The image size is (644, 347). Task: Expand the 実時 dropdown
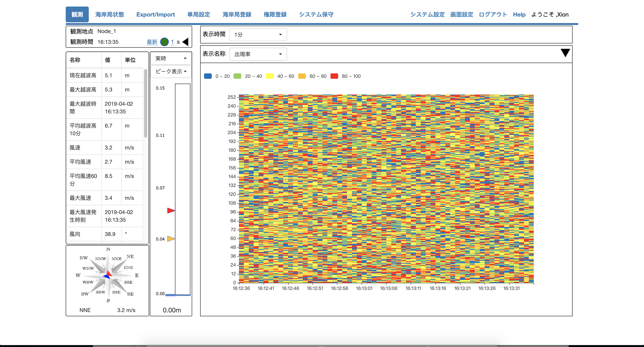pyautogui.click(x=171, y=58)
